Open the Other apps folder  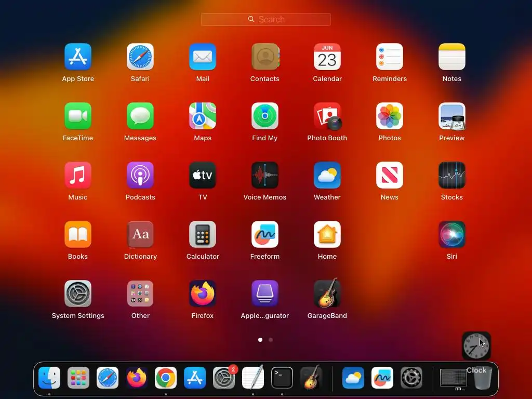point(140,294)
